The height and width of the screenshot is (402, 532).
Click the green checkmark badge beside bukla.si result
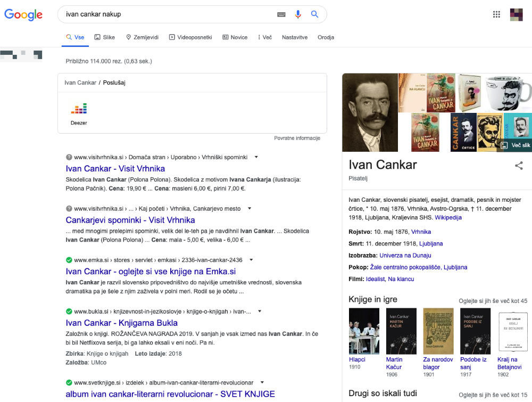(69, 311)
